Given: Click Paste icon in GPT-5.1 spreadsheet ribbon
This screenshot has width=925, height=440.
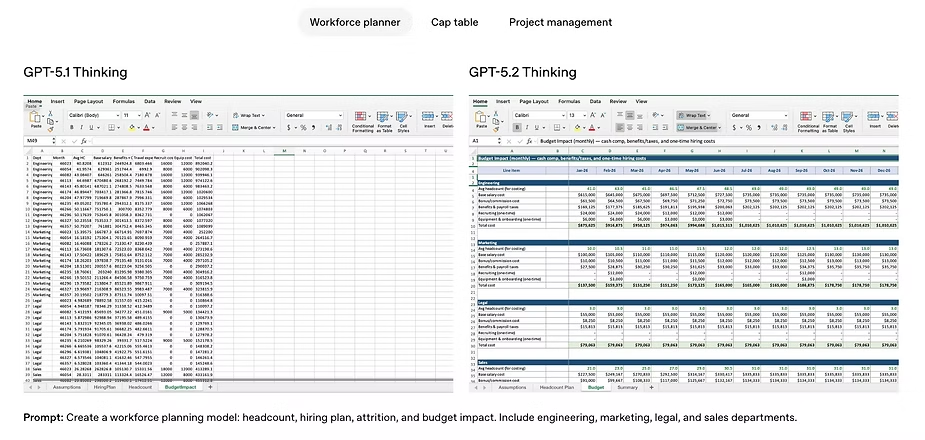Looking at the screenshot, I should click(35, 119).
